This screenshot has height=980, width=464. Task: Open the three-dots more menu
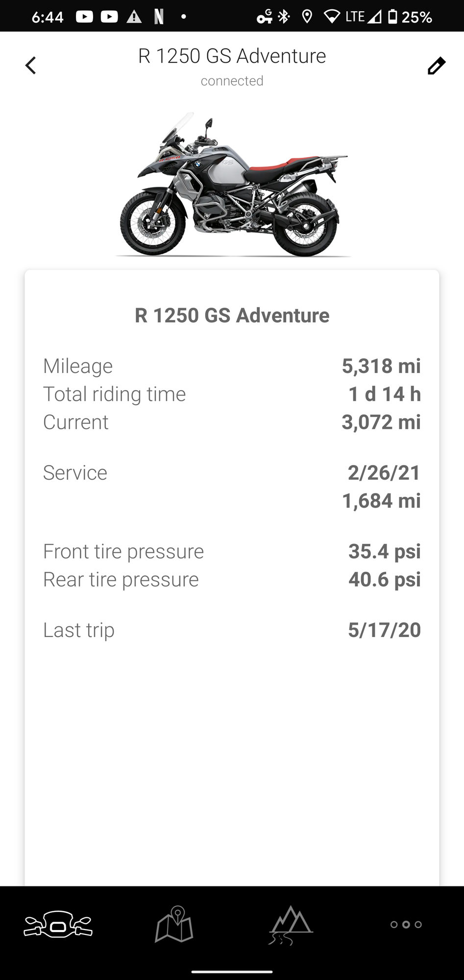pyautogui.click(x=406, y=924)
